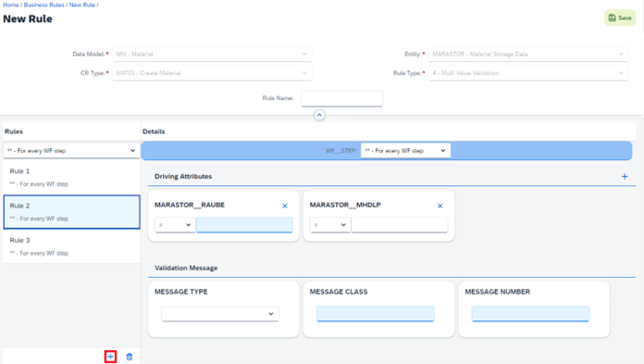Open the Rules panel WF step dropdown
The width and height of the screenshot is (644, 364).
pyautogui.click(x=71, y=151)
